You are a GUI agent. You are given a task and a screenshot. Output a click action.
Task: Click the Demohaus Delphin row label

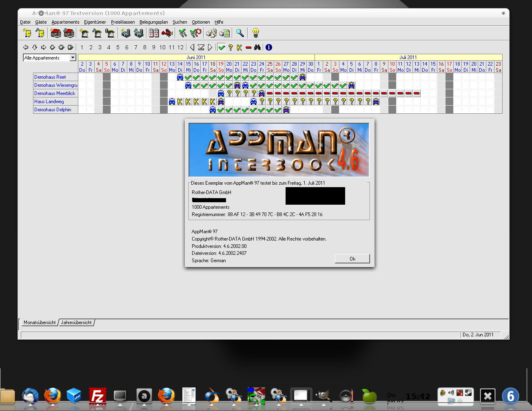pyautogui.click(x=55, y=110)
